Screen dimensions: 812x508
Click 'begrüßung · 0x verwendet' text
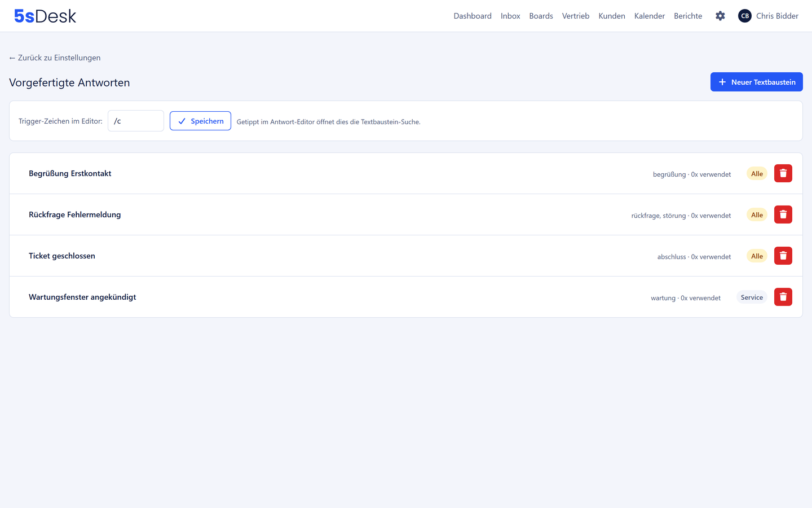[x=692, y=174]
